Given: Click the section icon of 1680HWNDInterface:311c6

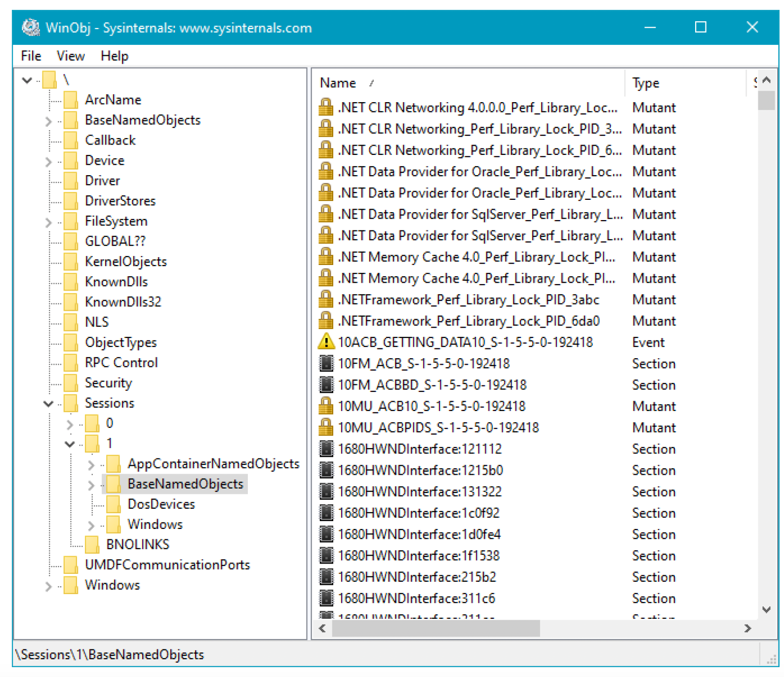Looking at the screenshot, I should (326, 598).
